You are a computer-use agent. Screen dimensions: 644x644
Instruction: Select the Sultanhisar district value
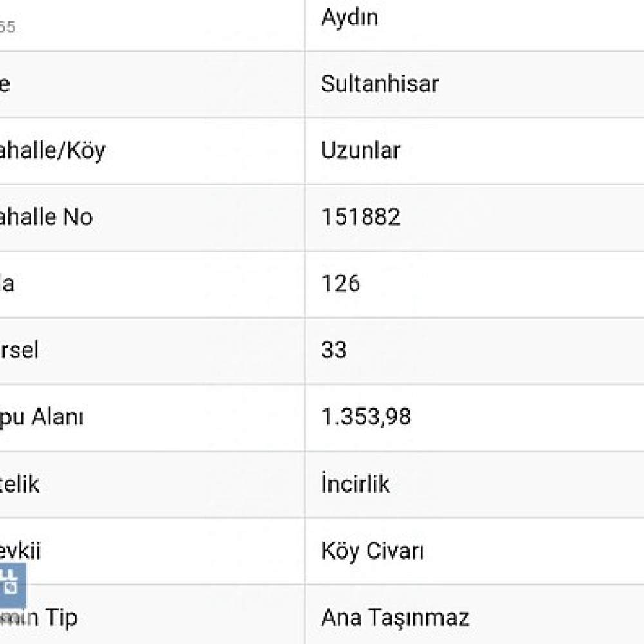(x=380, y=84)
